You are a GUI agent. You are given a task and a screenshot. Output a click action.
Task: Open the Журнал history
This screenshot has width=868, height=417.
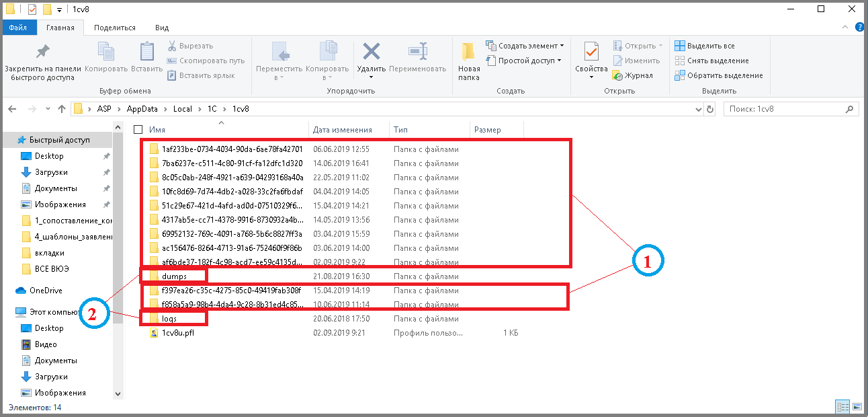[632, 75]
